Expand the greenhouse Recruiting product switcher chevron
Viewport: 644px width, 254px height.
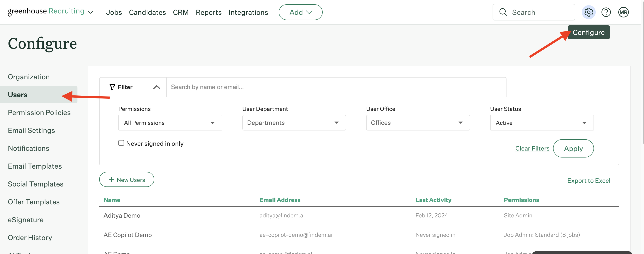[91, 12]
